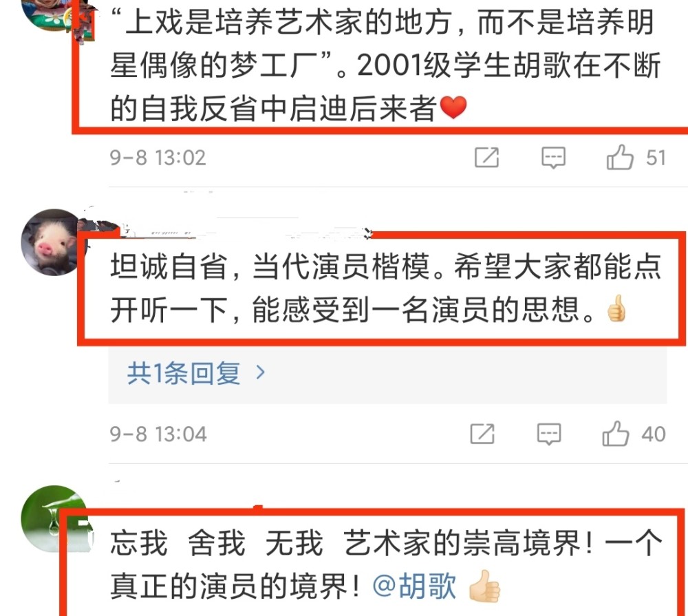This screenshot has height=616, width=688.
Task: Click the chevron next to 共1条回复
Action: click(261, 373)
